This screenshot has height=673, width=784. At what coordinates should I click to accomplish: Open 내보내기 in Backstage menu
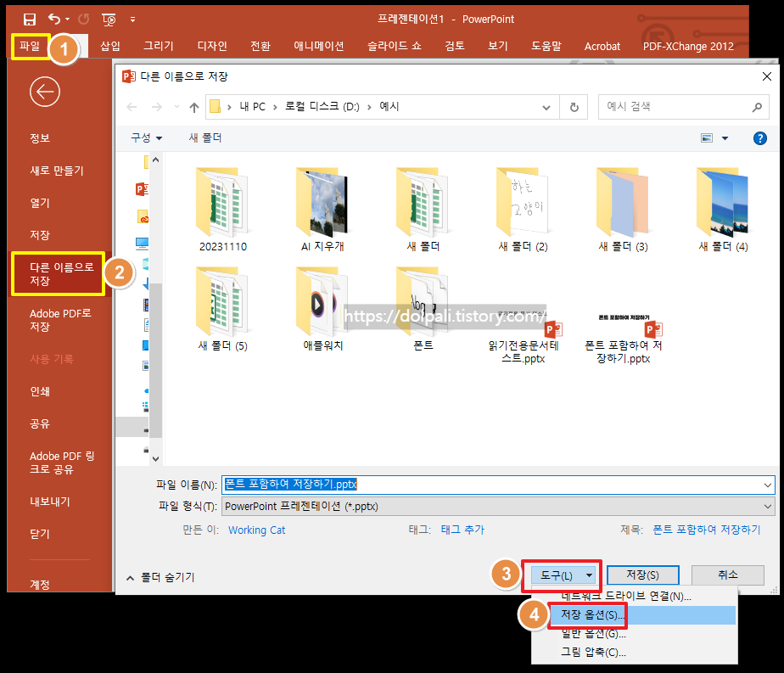[50, 502]
